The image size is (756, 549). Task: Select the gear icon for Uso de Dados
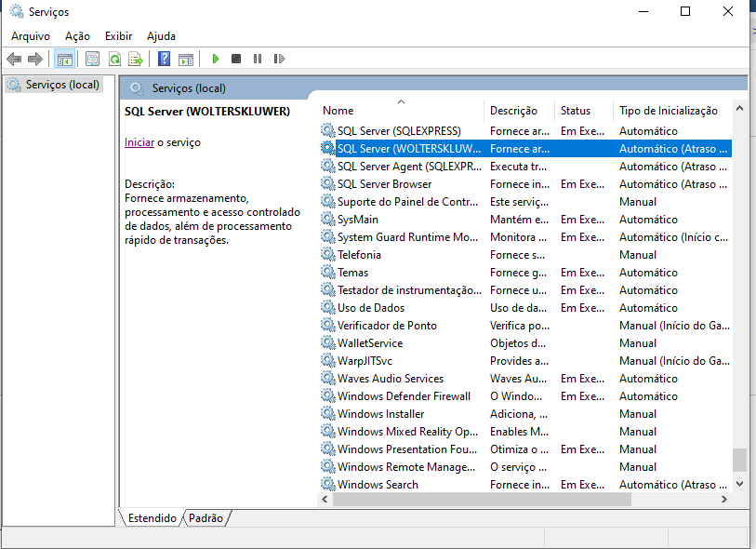coord(328,307)
